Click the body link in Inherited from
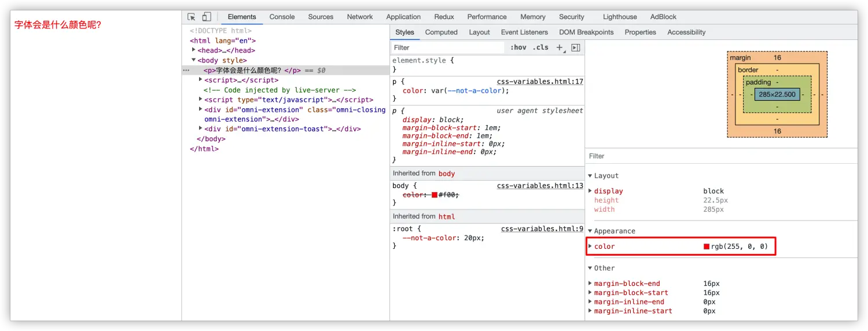This screenshot has width=868, height=331. 447,174
